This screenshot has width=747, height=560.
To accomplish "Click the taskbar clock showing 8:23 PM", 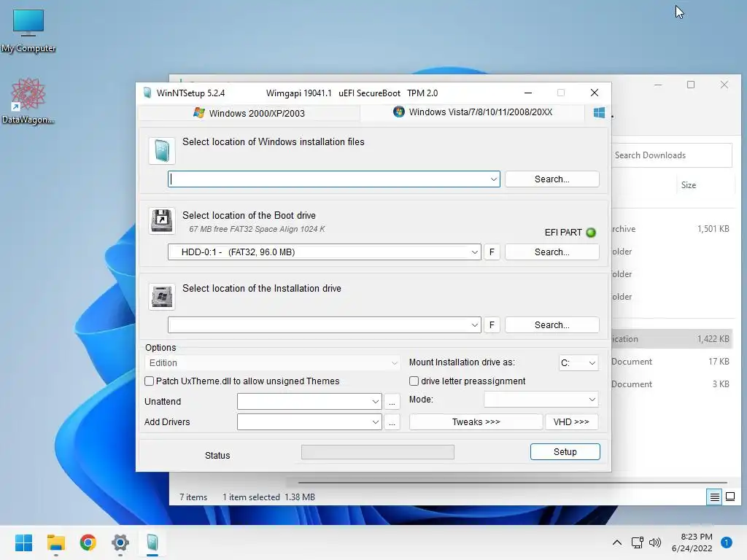I will [x=692, y=542].
